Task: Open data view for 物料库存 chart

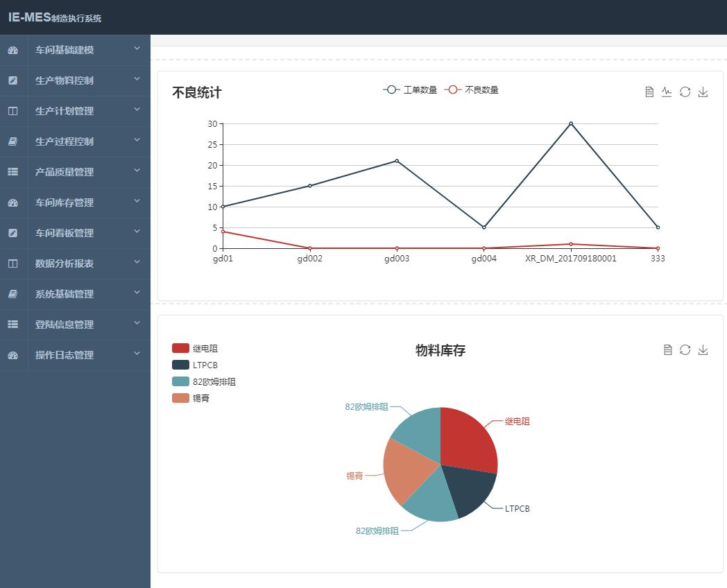Action: point(667,349)
